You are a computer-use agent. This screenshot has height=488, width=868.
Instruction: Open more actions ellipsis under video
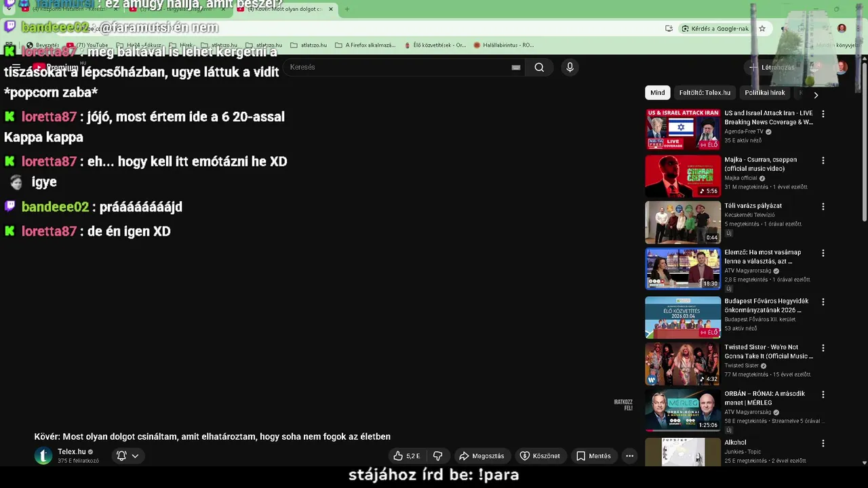click(629, 456)
